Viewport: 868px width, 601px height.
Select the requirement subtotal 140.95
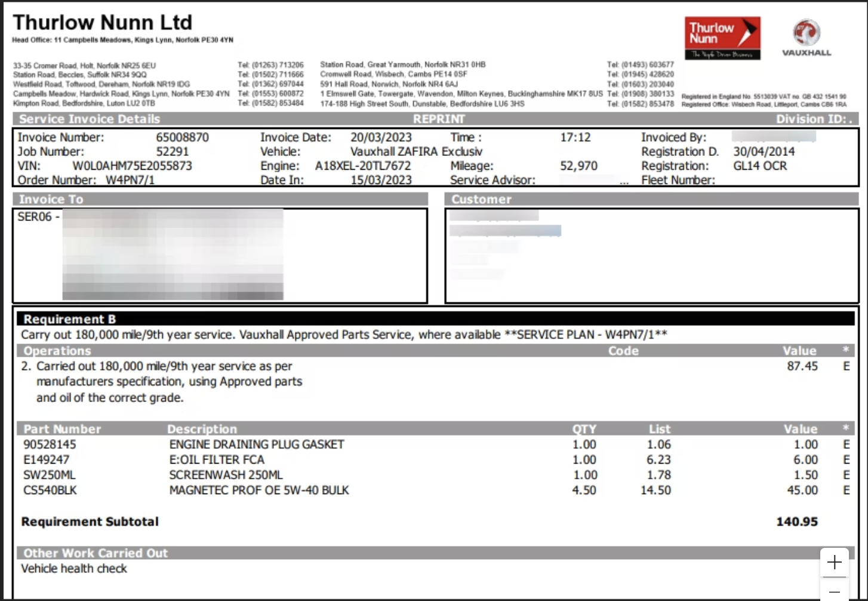coord(797,522)
